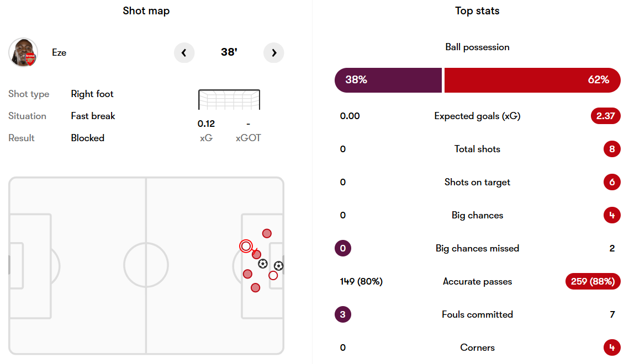The width and height of the screenshot is (629, 364).
Task: Click the Fouls committed 3 badge
Action: pyautogui.click(x=343, y=314)
